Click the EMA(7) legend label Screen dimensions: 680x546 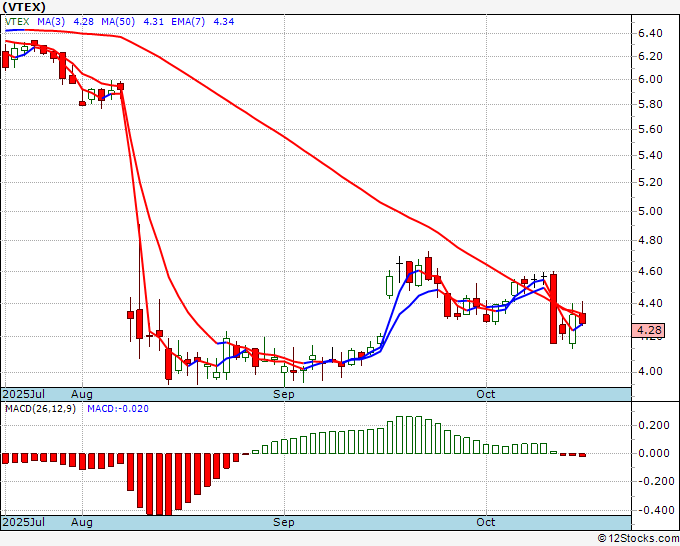coord(188,22)
